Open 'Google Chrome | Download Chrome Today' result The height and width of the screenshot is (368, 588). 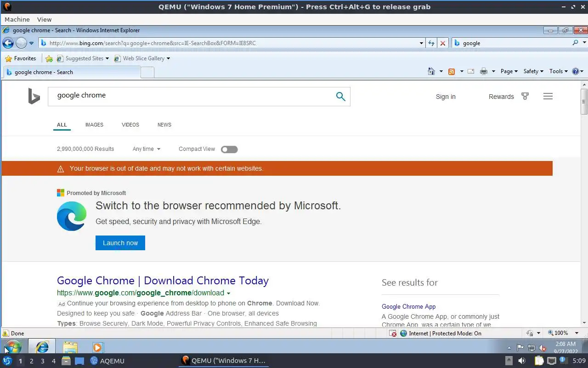(x=163, y=281)
